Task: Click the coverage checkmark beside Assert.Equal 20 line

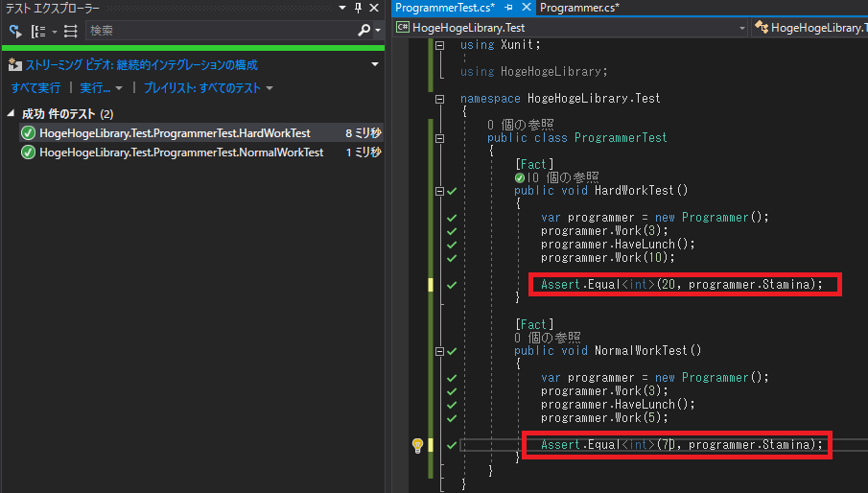Action: coord(452,285)
